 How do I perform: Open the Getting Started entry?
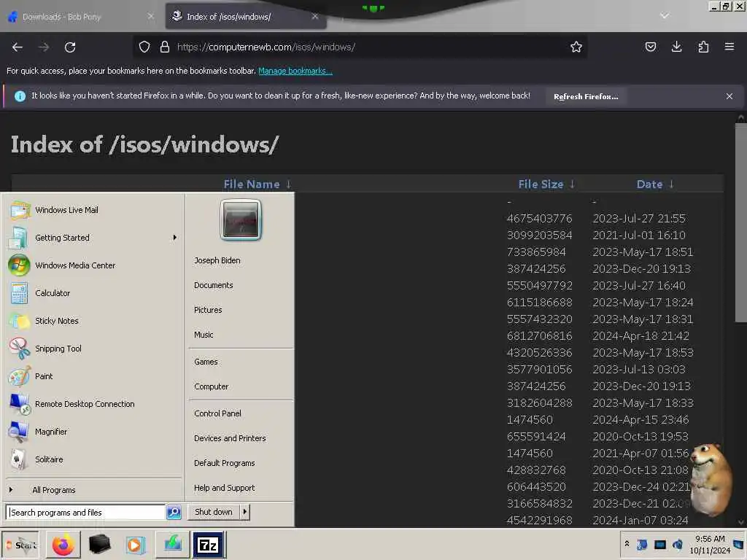pos(93,238)
